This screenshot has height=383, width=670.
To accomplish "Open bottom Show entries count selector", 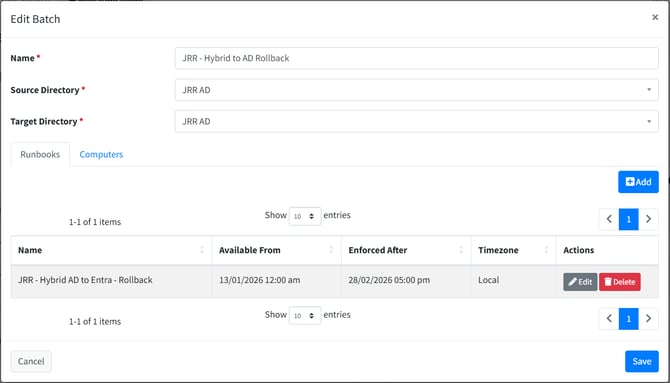I will coord(305,315).
